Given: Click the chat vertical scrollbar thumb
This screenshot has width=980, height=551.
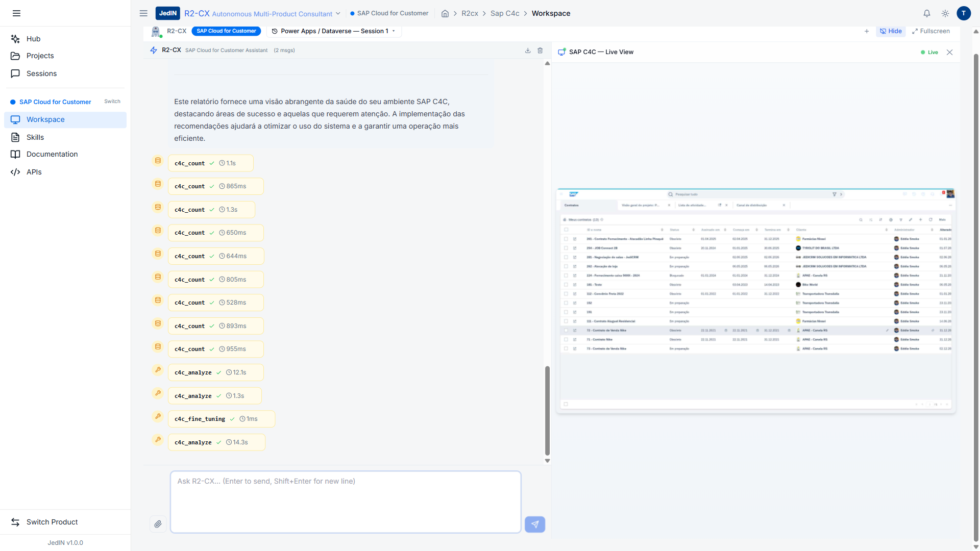Looking at the screenshot, I should click(547, 410).
